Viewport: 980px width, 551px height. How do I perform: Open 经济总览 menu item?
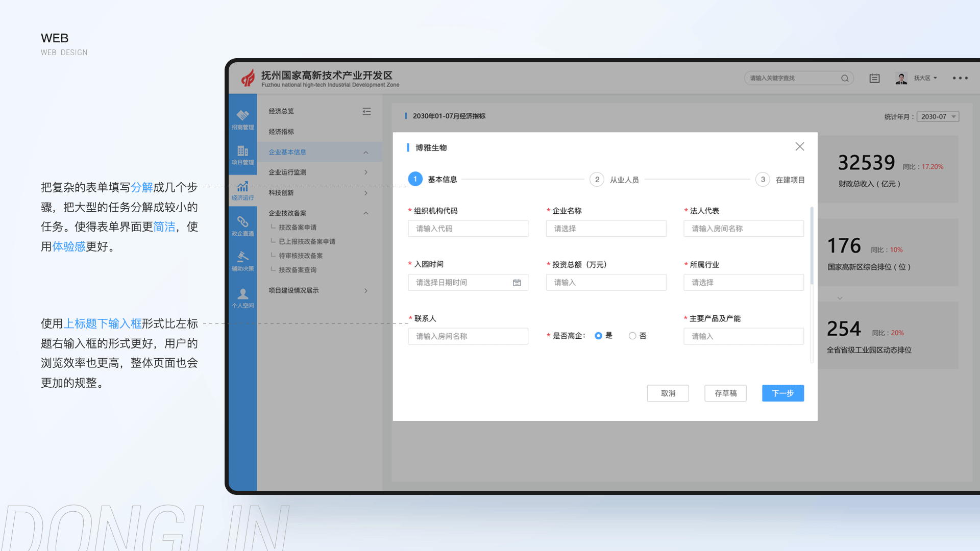point(281,111)
